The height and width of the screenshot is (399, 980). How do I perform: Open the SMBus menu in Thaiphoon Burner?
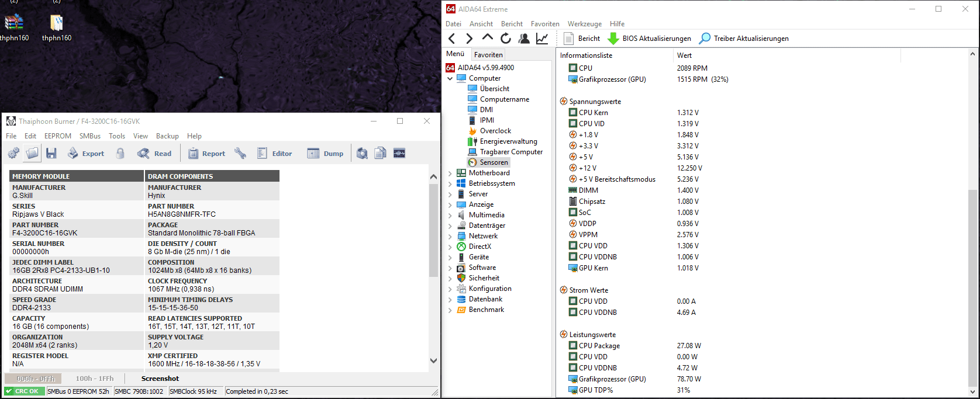[90, 136]
